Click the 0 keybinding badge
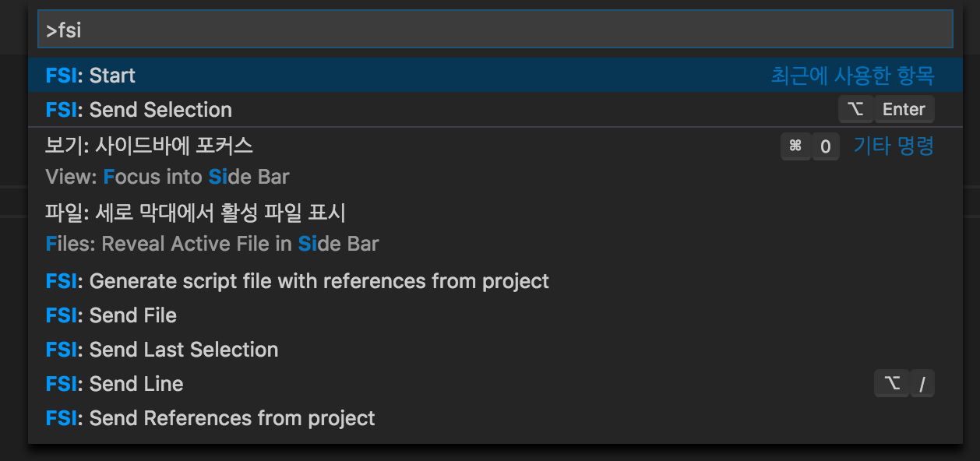The width and height of the screenshot is (980, 461). (826, 146)
